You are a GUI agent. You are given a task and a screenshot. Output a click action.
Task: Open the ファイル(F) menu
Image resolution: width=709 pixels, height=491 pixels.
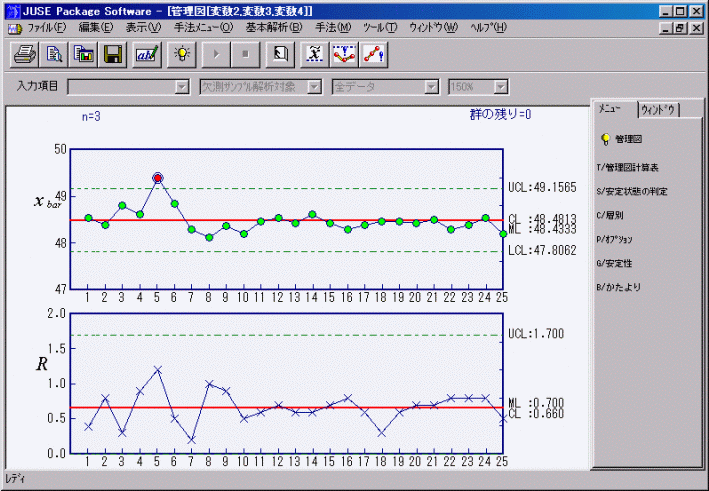[x=47, y=28]
